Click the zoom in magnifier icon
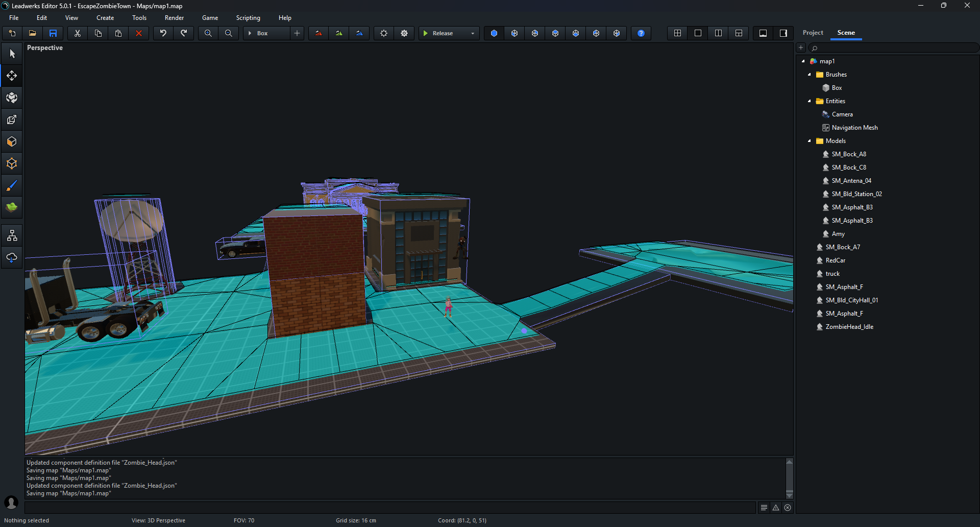 208,33
